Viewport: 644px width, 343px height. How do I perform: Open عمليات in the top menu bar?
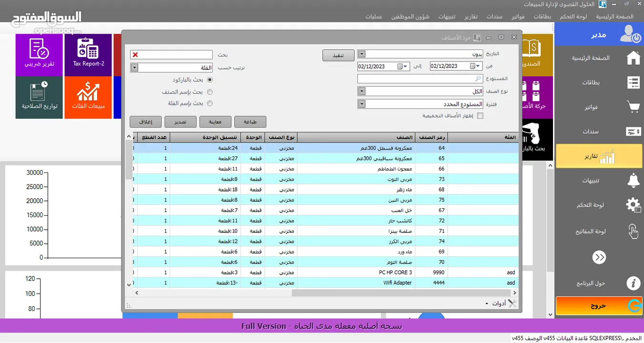tap(374, 17)
